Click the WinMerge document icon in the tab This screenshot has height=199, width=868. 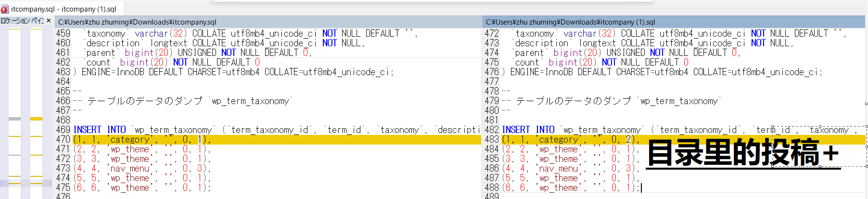[x=5, y=9]
